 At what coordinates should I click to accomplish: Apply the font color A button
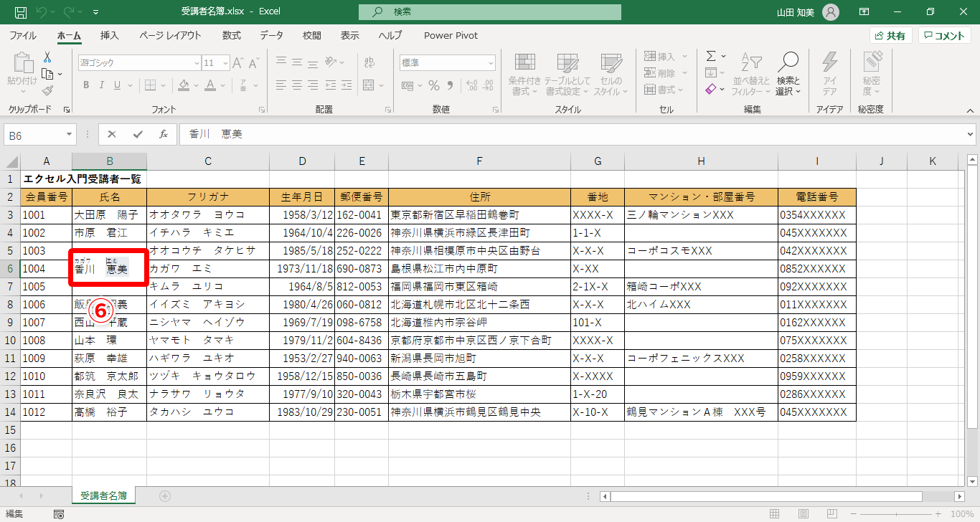click(210, 85)
